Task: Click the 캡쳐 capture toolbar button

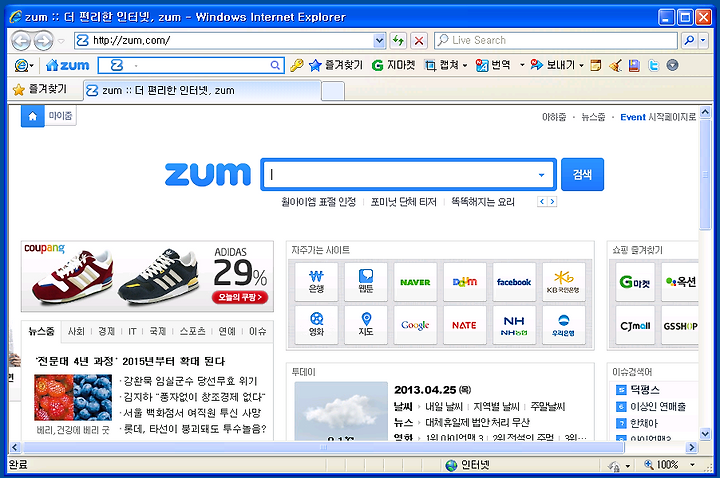Action: [441, 65]
